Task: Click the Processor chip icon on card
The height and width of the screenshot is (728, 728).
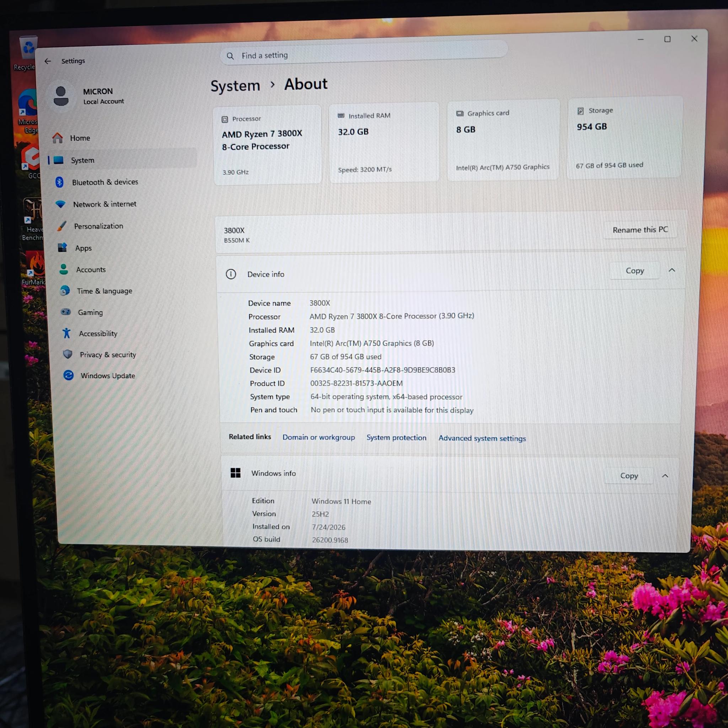Action: coord(225,119)
